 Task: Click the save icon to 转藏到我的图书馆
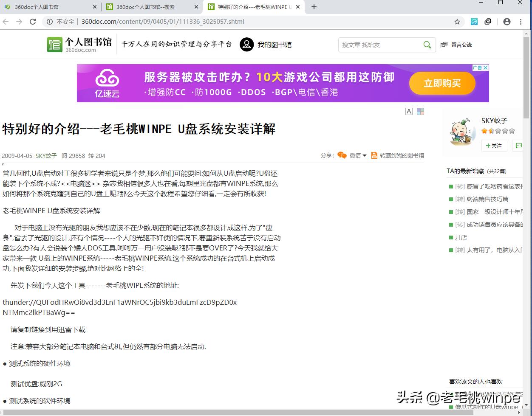click(x=374, y=155)
